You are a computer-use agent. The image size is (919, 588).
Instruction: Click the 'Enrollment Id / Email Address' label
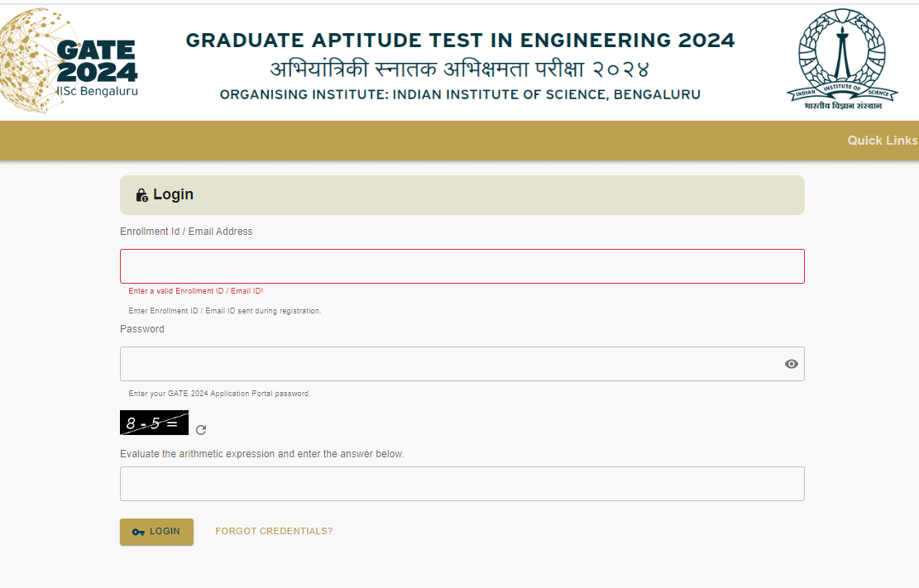coord(186,232)
